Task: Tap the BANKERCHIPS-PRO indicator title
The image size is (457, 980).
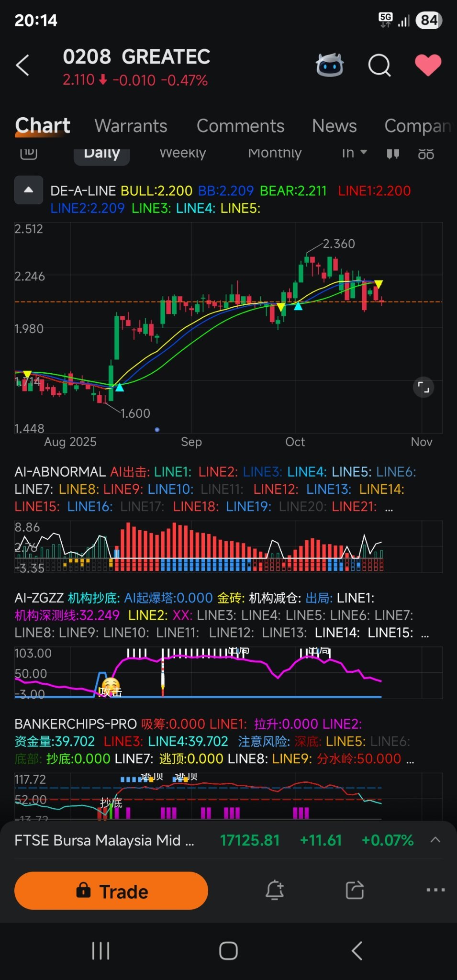Action: click(76, 724)
